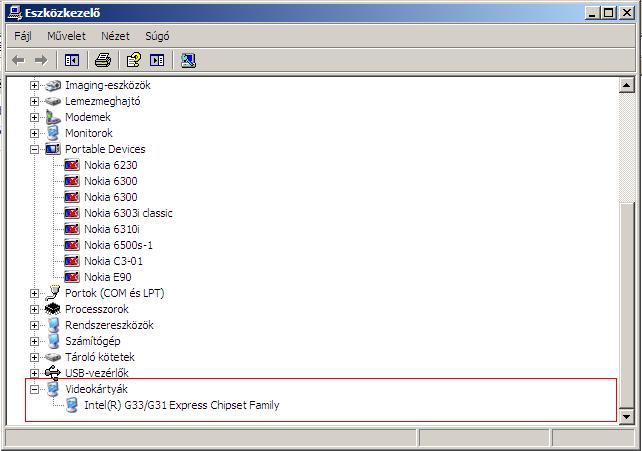Click the Monitorok monitor icon

(53, 133)
